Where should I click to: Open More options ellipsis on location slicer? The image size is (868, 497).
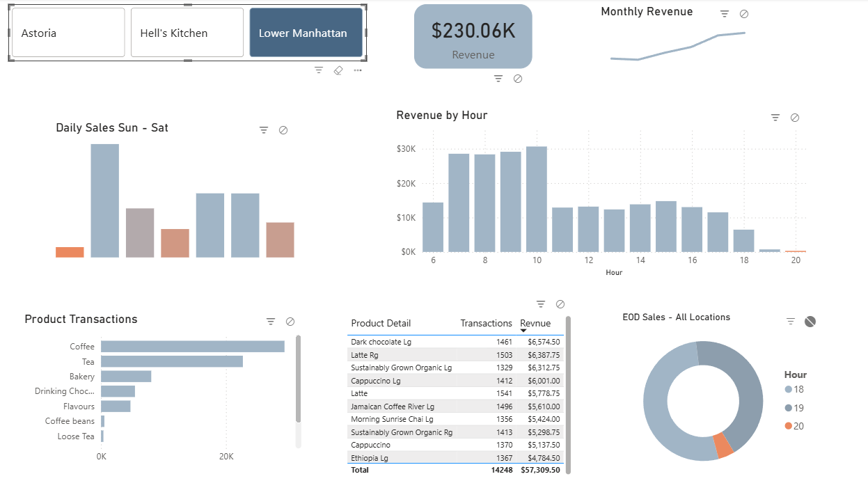[x=358, y=70]
